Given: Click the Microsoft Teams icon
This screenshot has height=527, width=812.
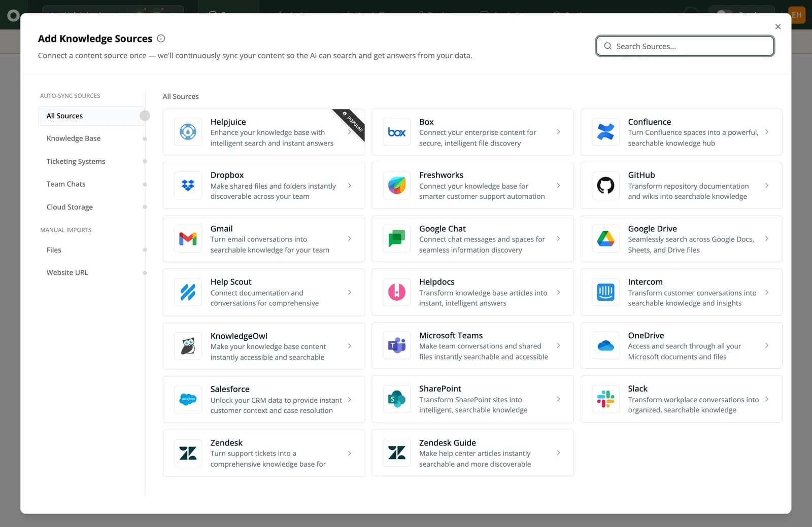Looking at the screenshot, I should pos(397,345).
